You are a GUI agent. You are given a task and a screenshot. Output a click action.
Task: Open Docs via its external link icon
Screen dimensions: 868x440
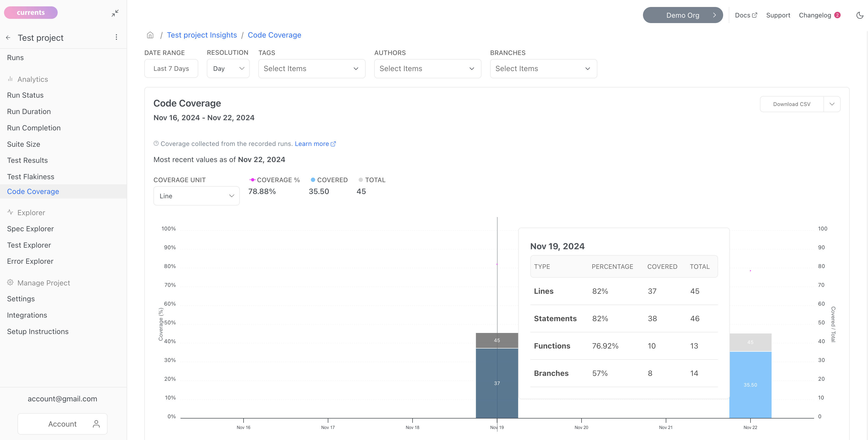[755, 15]
